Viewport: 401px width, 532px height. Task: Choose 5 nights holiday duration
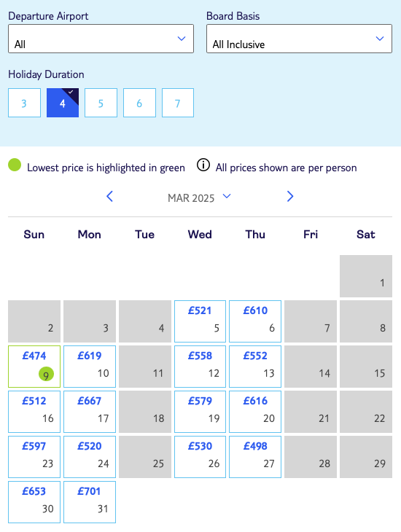(x=101, y=103)
